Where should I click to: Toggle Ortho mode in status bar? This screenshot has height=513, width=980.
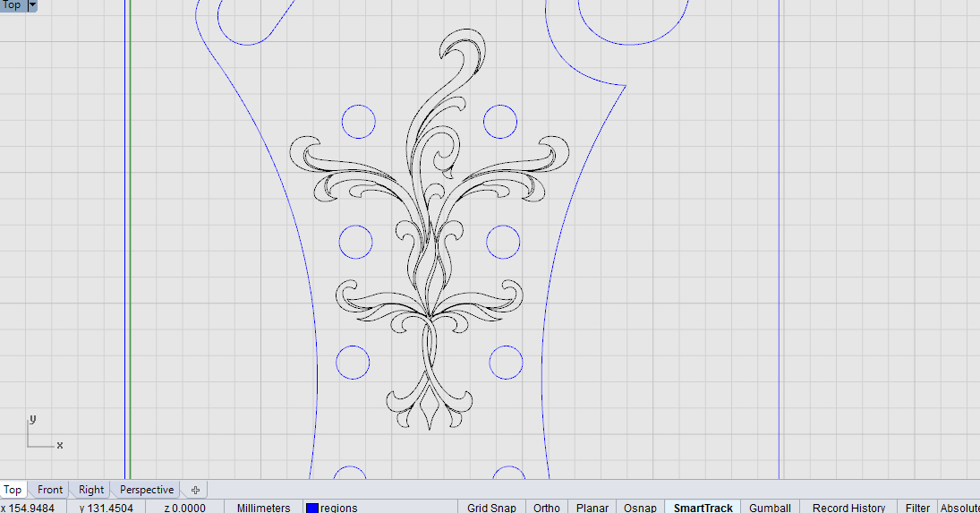pyautogui.click(x=547, y=508)
